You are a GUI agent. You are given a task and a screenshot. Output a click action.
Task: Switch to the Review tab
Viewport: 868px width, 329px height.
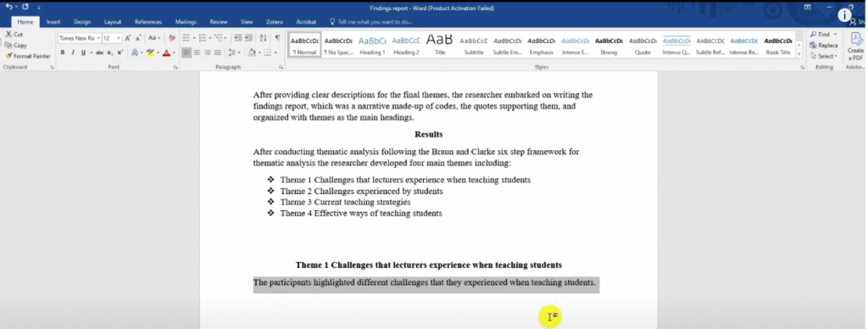pos(219,22)
